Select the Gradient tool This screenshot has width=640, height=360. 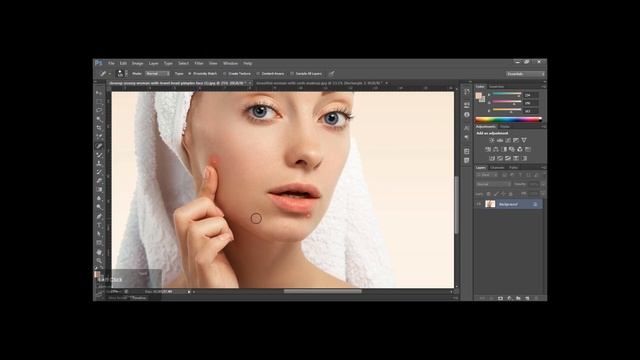99,189
